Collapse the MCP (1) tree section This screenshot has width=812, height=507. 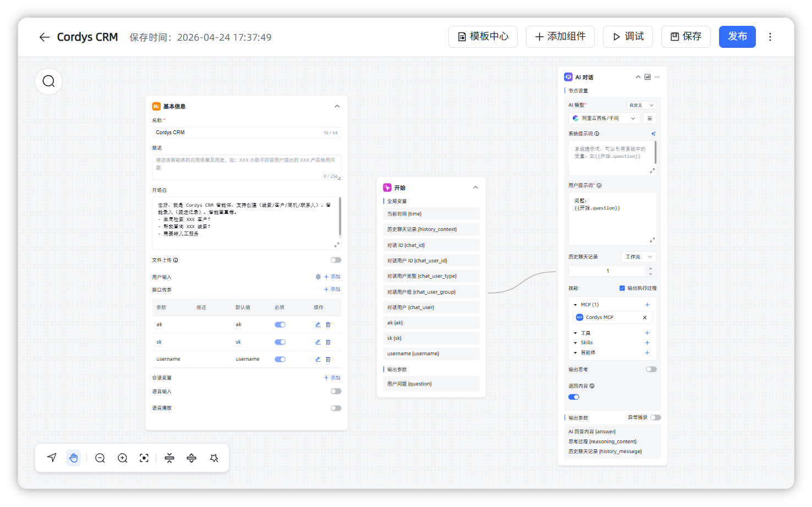click(575, 305)
